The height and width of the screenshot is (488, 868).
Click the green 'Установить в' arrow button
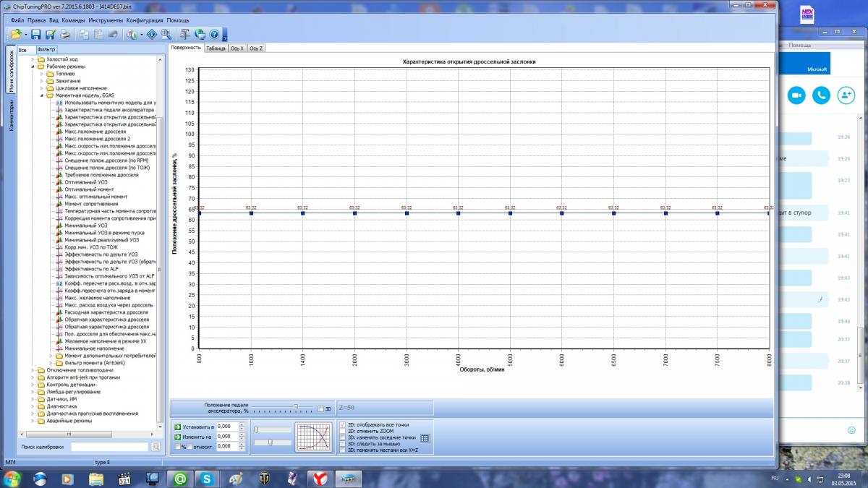[178, 427]
